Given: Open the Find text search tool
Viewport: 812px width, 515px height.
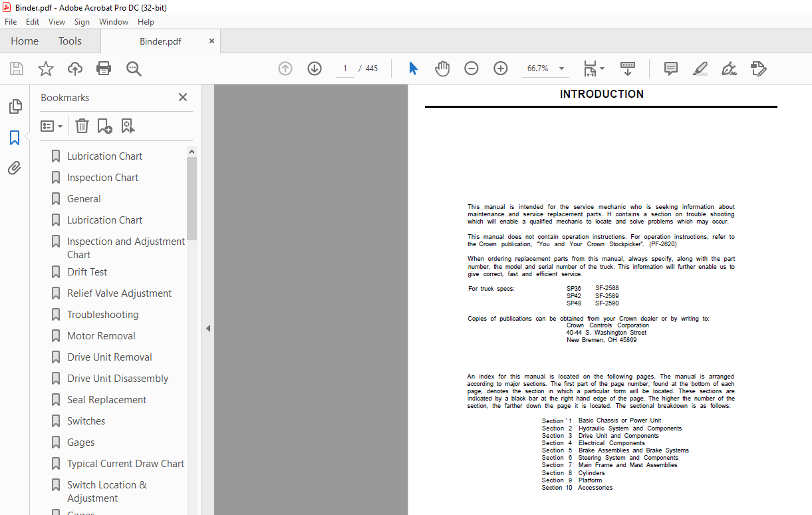Looking at the screenshot, I should (134, 69).
